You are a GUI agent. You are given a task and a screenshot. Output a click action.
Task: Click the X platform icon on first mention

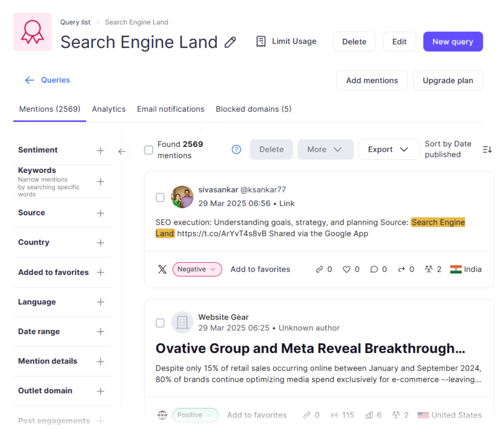point(162,269)
